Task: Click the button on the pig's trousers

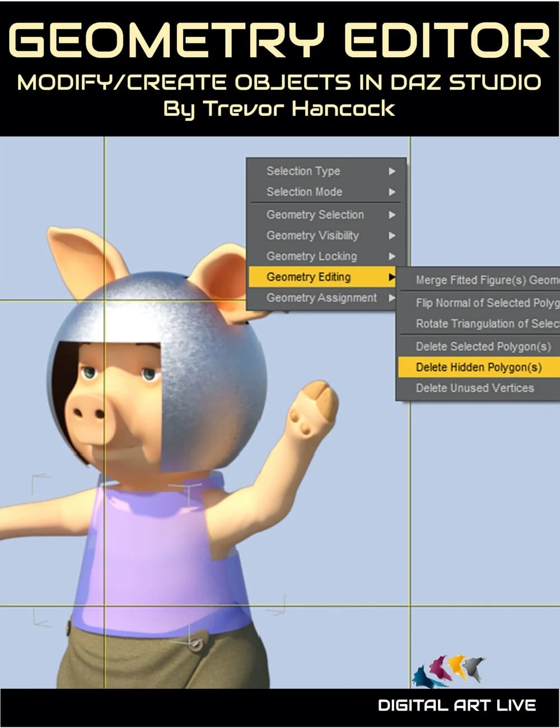Action: click(x=195, y=644)
